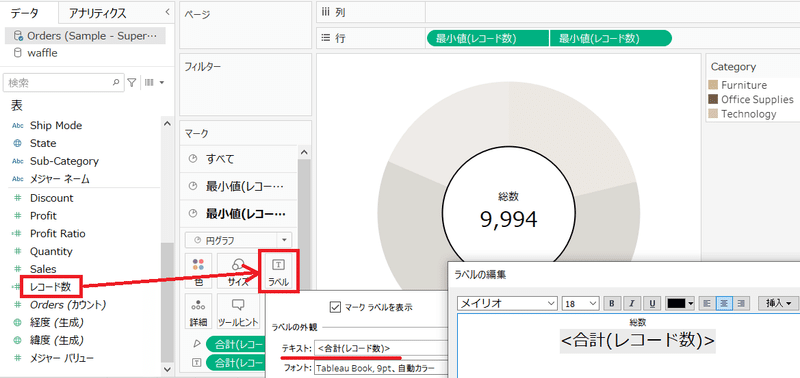Click second 最小値(レコード数) pill on 行 shelf

(x=611, y=38)
